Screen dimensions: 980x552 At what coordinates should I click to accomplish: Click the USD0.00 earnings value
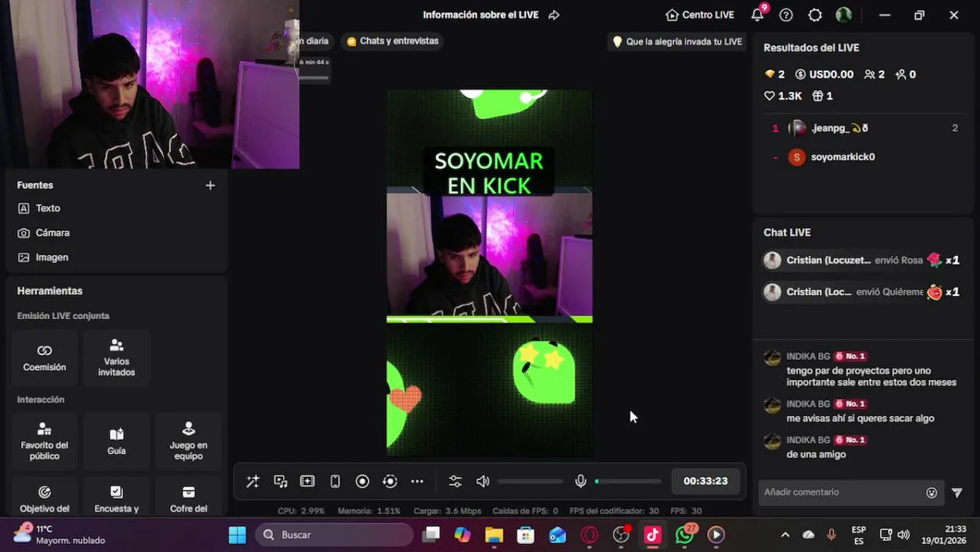(x=824, y=74)
